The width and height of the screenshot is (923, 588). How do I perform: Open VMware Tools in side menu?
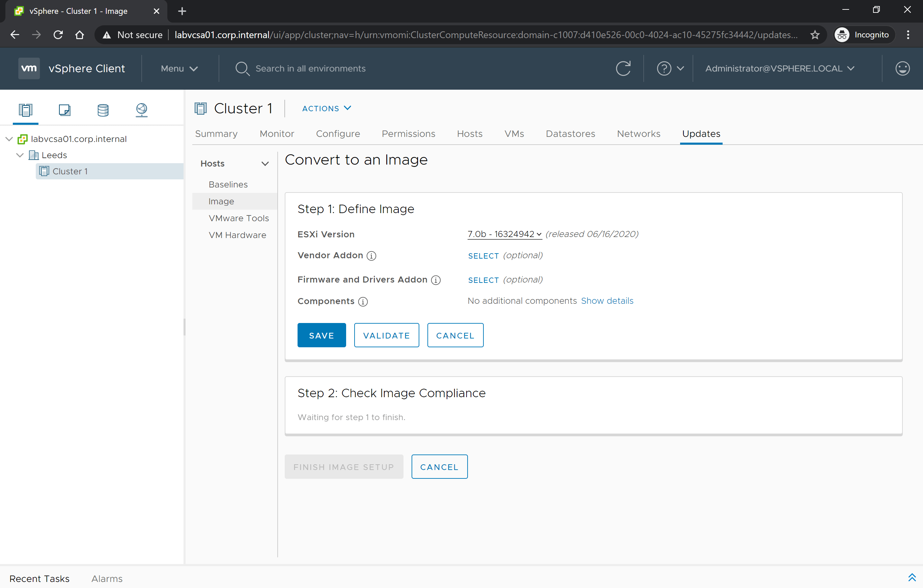pos(239,218)
